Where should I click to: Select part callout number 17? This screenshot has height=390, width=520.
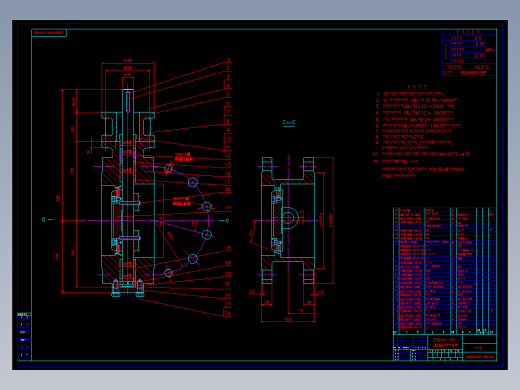coord(227,208)
